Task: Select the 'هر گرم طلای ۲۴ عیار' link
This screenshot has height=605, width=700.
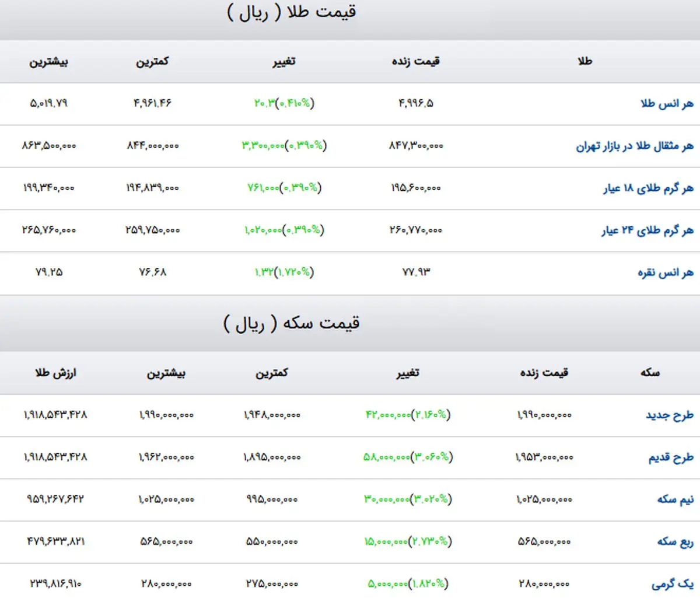Action: (647, 230)
